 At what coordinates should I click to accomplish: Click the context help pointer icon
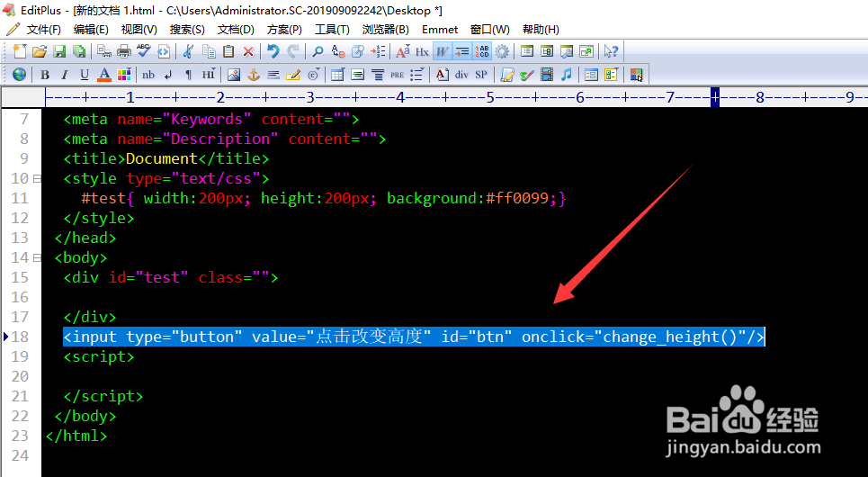(611, 51)
